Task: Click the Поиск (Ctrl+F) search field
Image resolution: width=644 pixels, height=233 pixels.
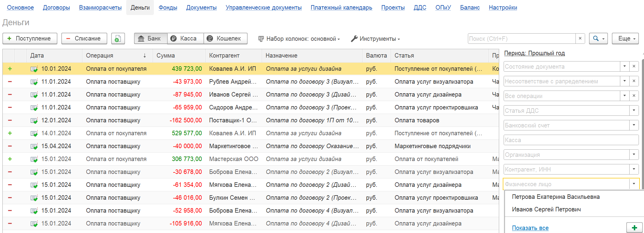Action: tap(522, 39)
